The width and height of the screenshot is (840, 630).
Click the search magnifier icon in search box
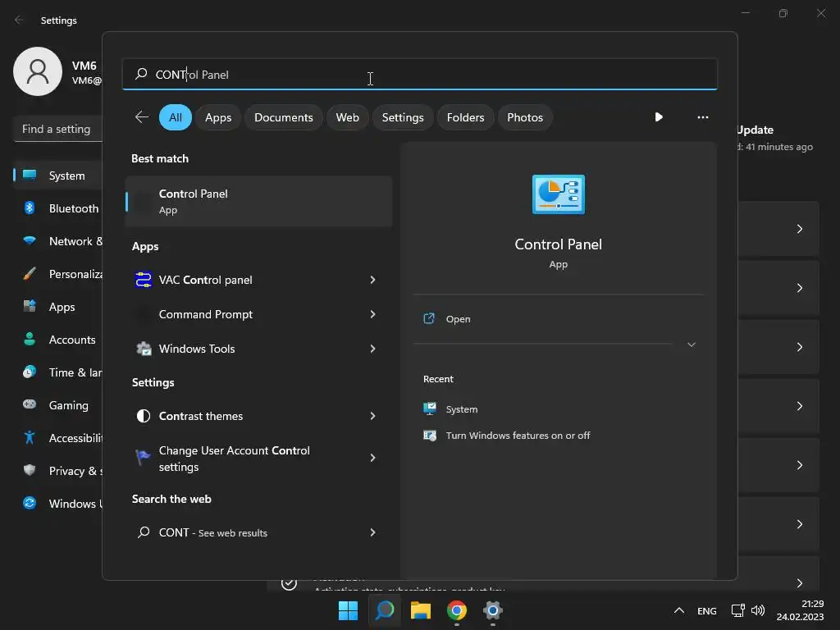coord(141,74)
